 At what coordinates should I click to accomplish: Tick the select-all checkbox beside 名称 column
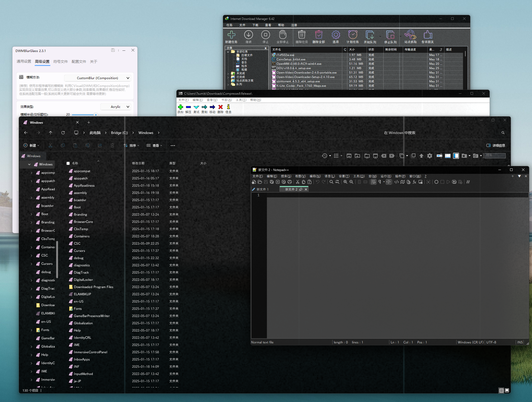[68, 163]
